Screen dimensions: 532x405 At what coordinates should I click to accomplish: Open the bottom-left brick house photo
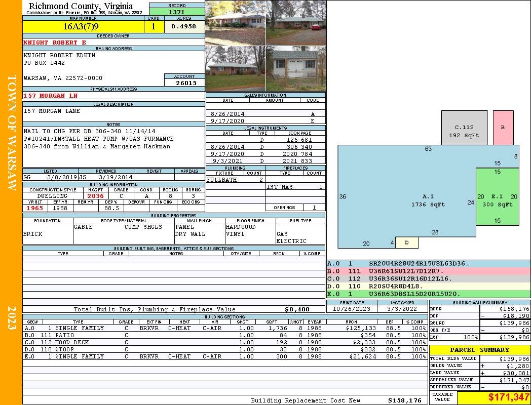[x=236, y=68]
